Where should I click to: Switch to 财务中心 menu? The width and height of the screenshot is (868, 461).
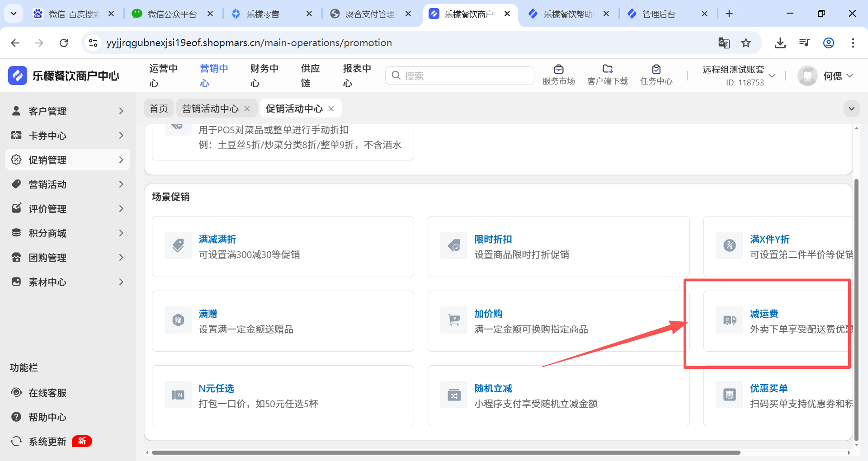pyautogui.click(x=264, y=75)
